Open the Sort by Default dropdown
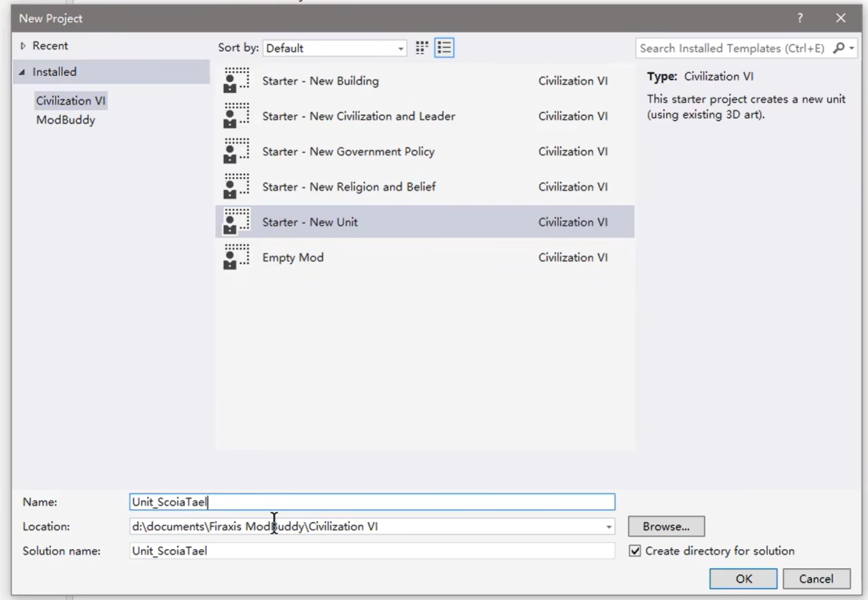868x600 pixels. (x=335, y=48)
